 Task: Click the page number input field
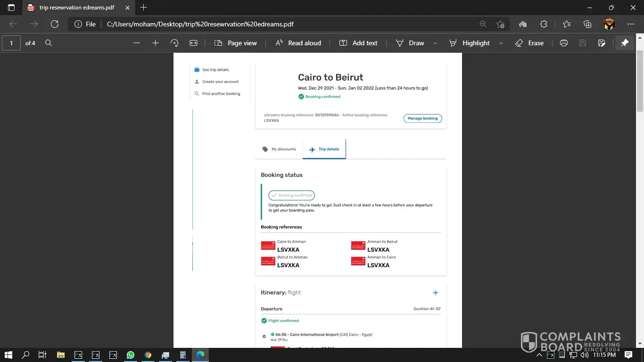point(11,43)
